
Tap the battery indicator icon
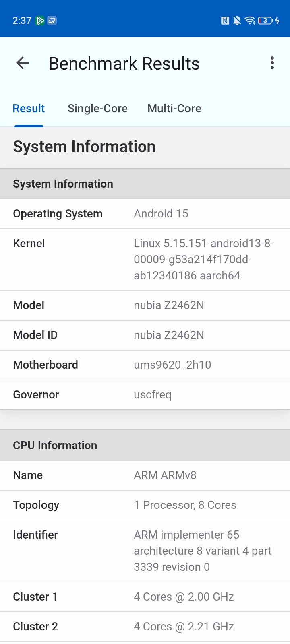click(265, 21)
